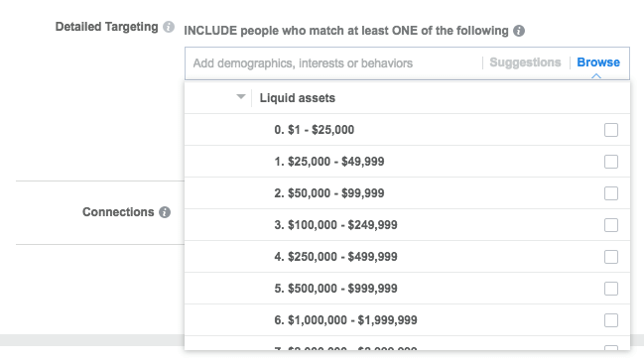Click info icon beside INCLUDE people heading
The width and height of the screenshot is (644, 362).
coord(519,31)
